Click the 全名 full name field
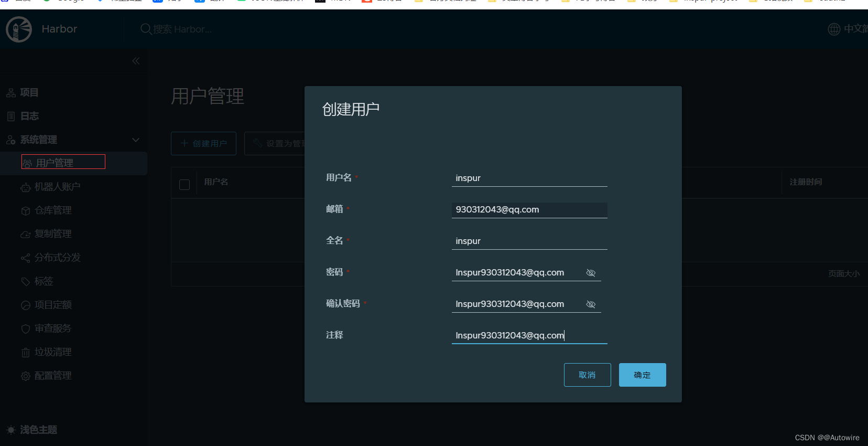 529,241
